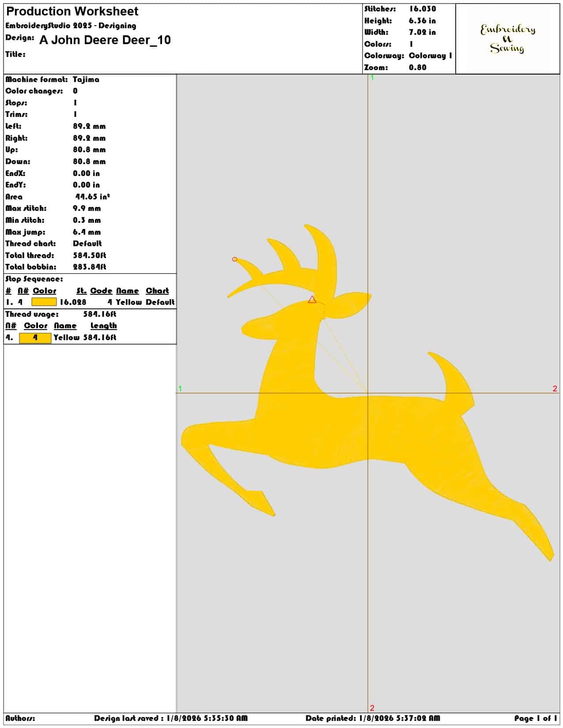Click the design name 'A John Deere Deer_10'
Viewport: 563px width, 728px height.
[105, 40]
